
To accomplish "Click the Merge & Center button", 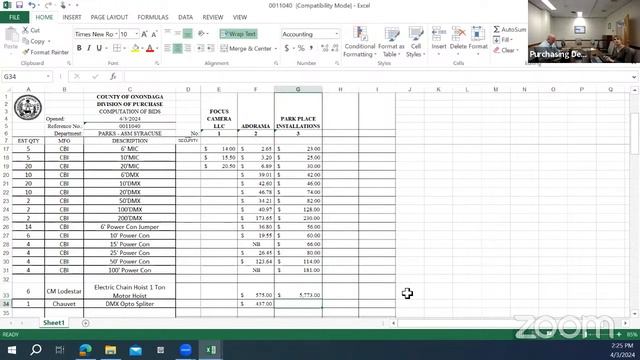I will tap(246, 49).
